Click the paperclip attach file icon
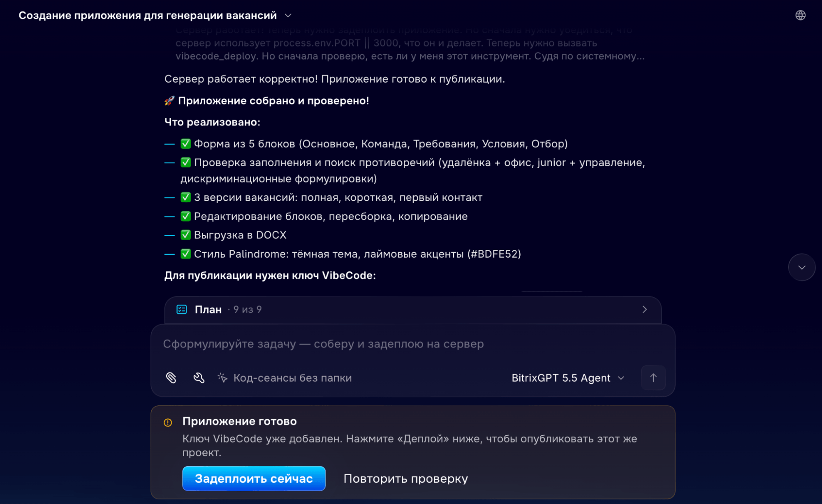 pos(171,377)
